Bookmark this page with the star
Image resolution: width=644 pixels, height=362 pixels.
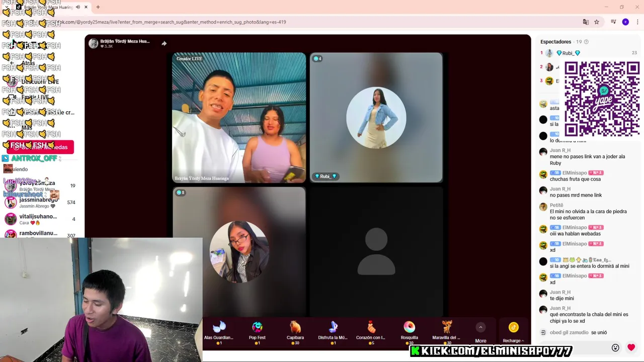[597, 22]
